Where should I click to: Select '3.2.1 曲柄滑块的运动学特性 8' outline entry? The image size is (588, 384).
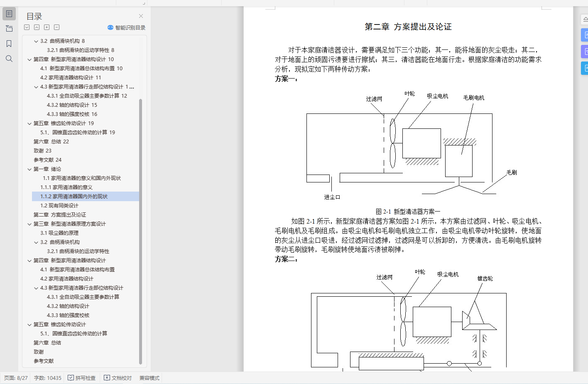[x=81, y=50]
